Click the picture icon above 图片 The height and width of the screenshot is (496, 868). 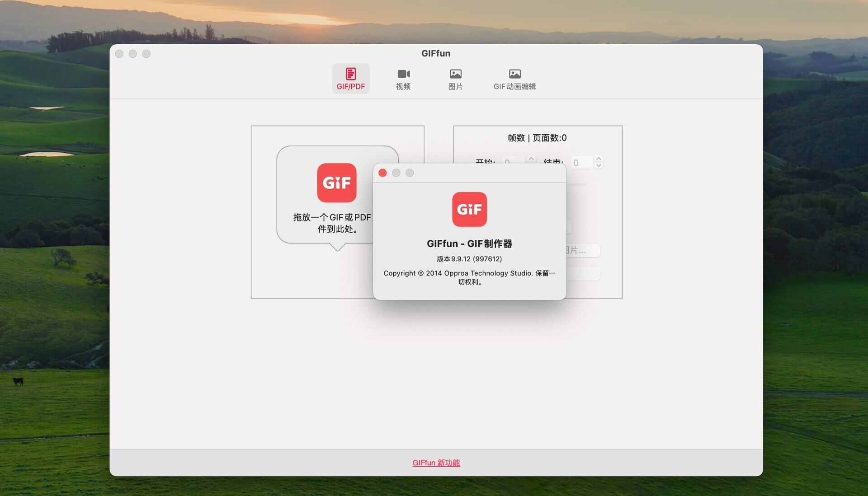tap(455, 73)
